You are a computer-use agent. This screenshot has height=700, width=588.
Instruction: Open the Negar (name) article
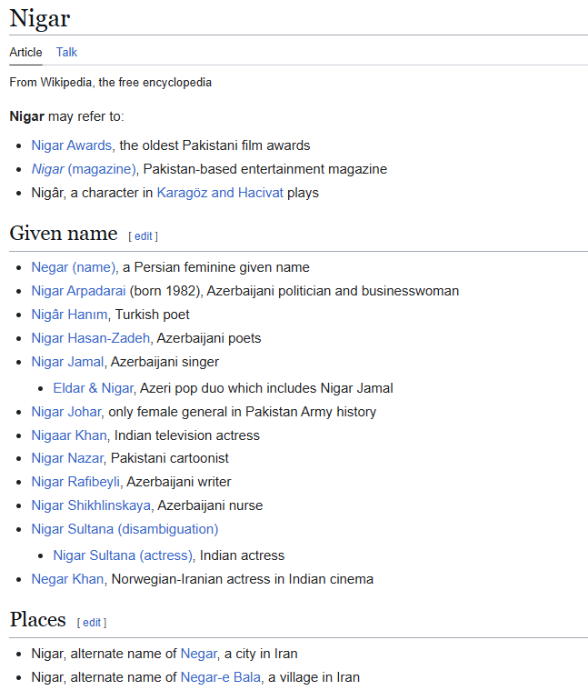pyautogui.click(x=74, y=267)
